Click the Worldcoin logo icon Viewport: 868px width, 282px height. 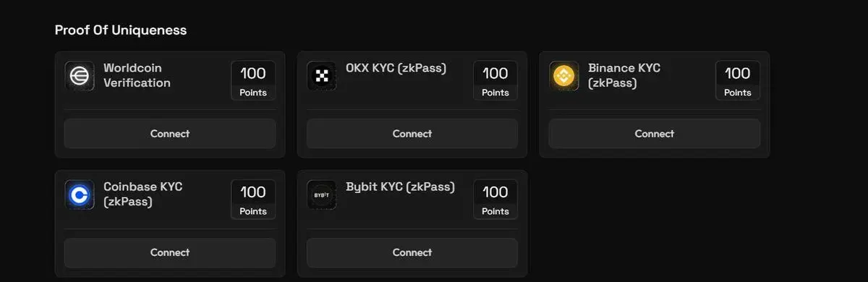pos(80,76)
